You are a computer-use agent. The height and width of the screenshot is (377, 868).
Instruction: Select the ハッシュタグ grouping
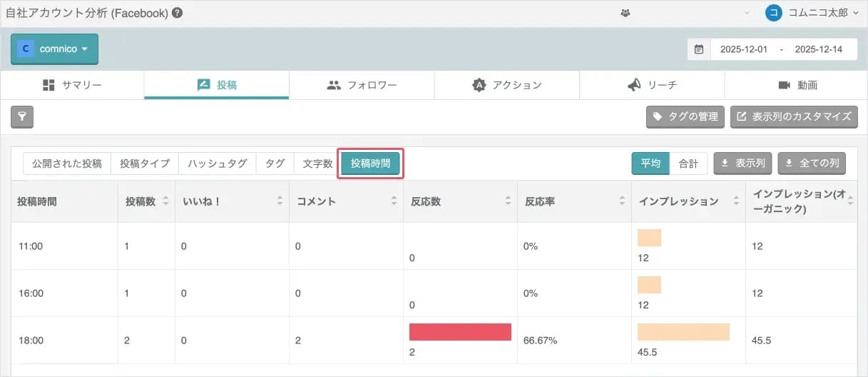tap(218, 164)
